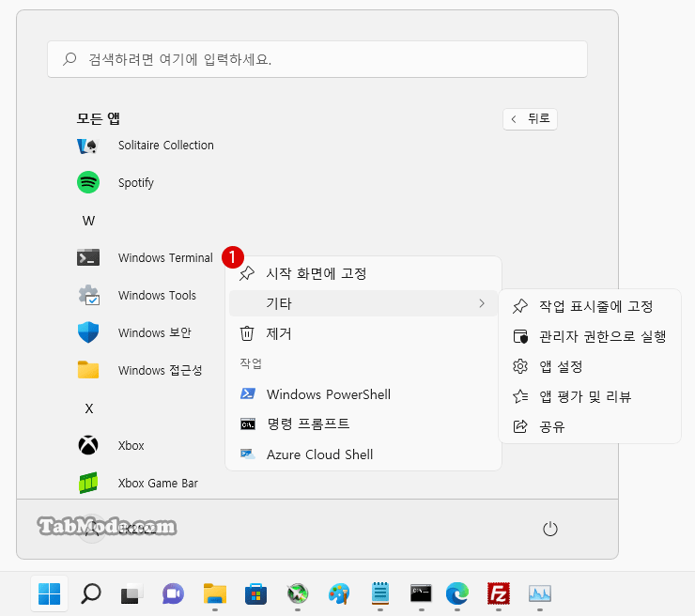Select 앱 평가 및 리뷰
The height and width of the screenshot is (616, 695).
click(x=590, y=396)
